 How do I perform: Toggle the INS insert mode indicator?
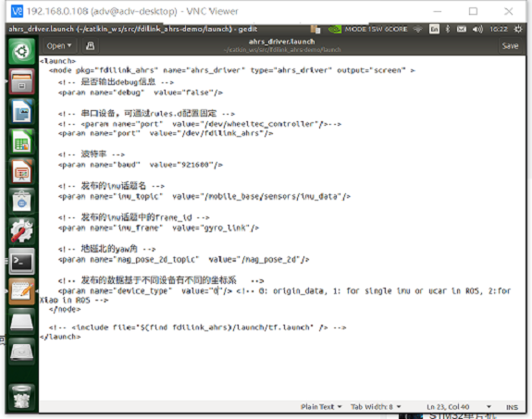click(512, 407)
